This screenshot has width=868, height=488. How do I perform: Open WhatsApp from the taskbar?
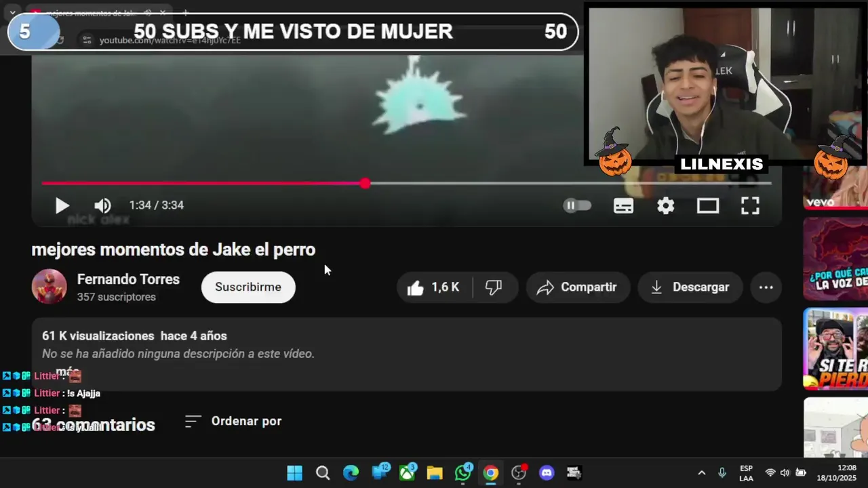tap(463, 473)
